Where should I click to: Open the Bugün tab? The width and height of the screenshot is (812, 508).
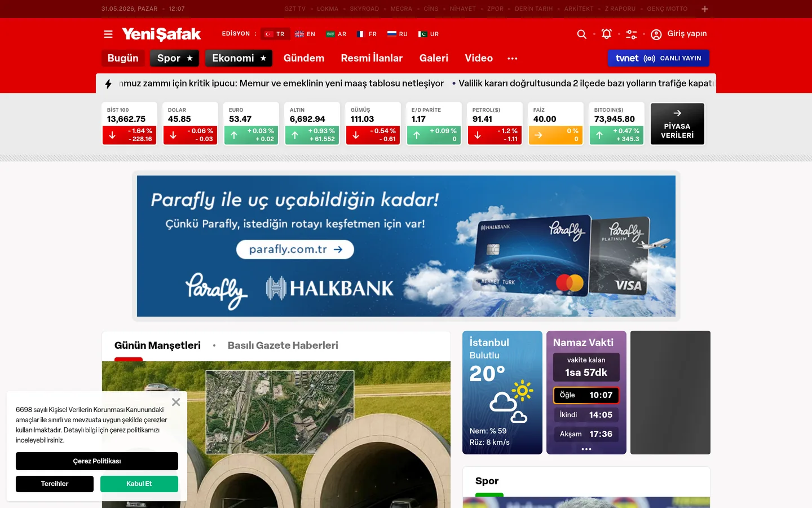pos(123,58)
